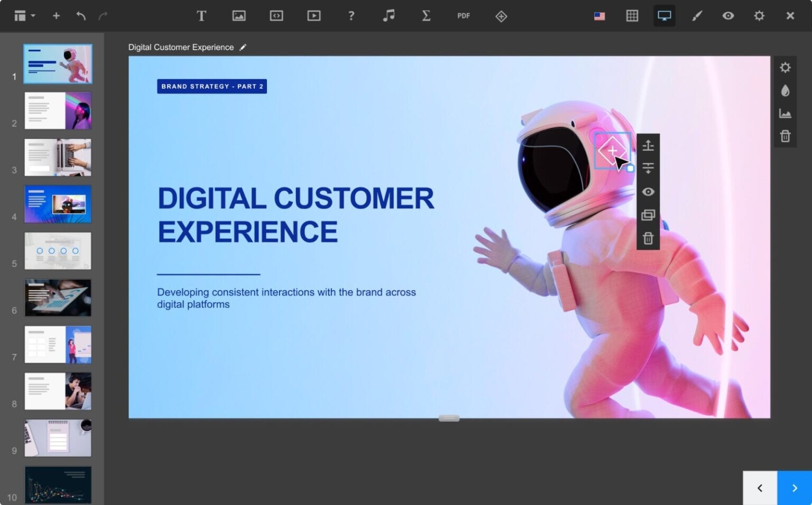Switch display mode with the monitor icon
Image resolution: width=812 pixels, height=505 pixels.
click(664, 16)
